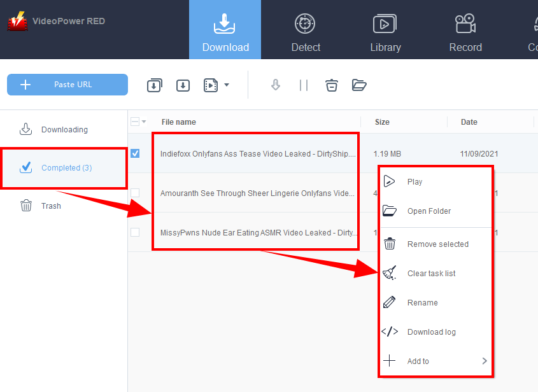Click the Downloading tray arrow icon
Image resolution: width=538 pixels, height=392 pixels.
click(25, 129)
